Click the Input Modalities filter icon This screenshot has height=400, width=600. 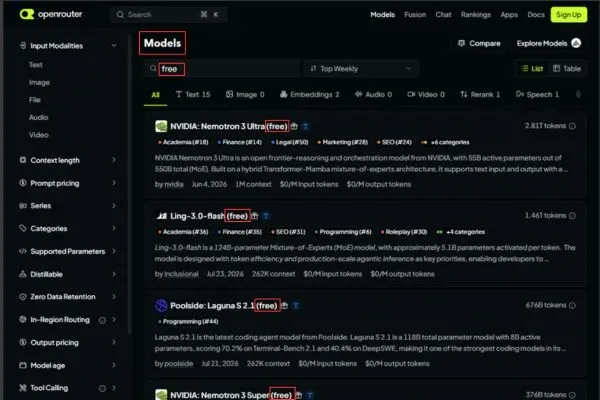click(x=23, y=46)
